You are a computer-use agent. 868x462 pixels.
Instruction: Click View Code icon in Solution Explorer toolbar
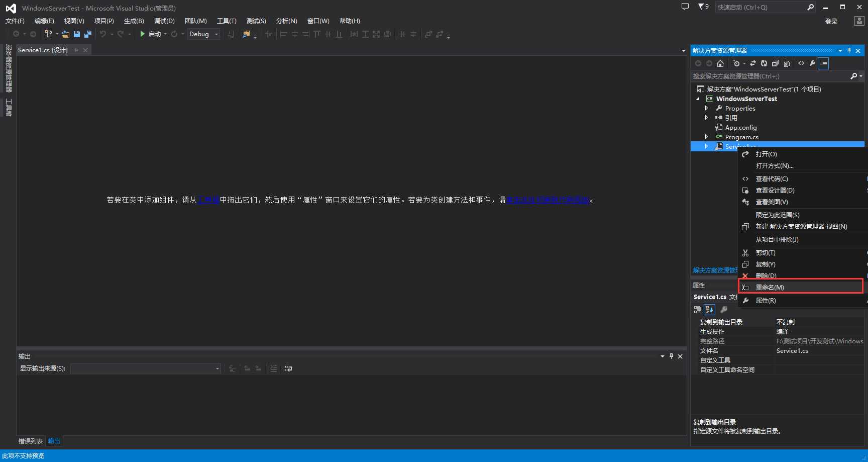801,63
